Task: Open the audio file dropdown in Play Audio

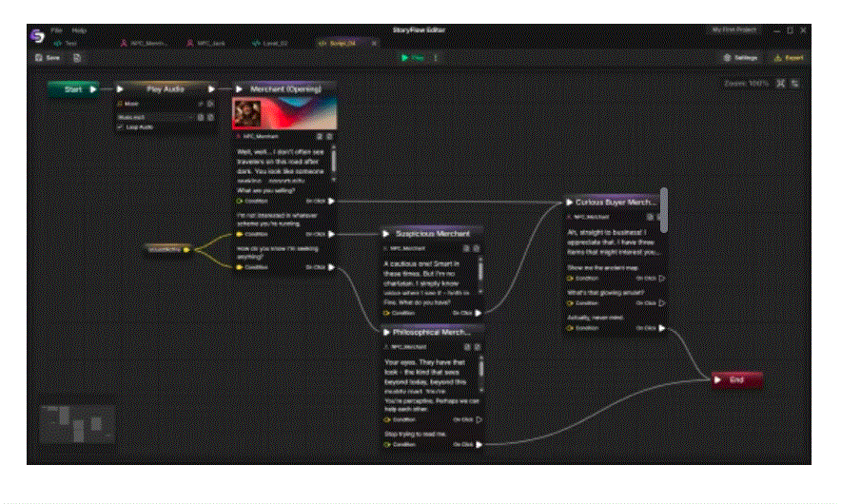Action: pos(155,117)
